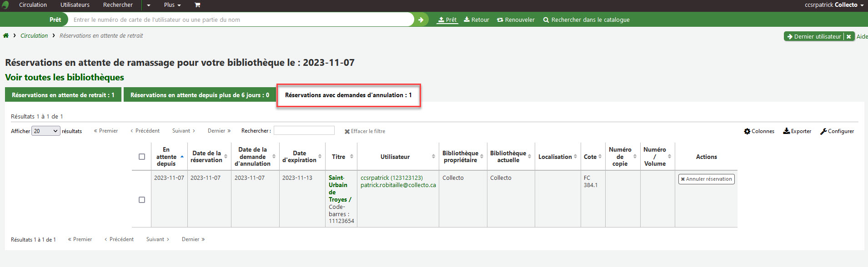The image size is (868, 267).
Task: Click bottom pagination Dernier
Action: click(193, 239)
